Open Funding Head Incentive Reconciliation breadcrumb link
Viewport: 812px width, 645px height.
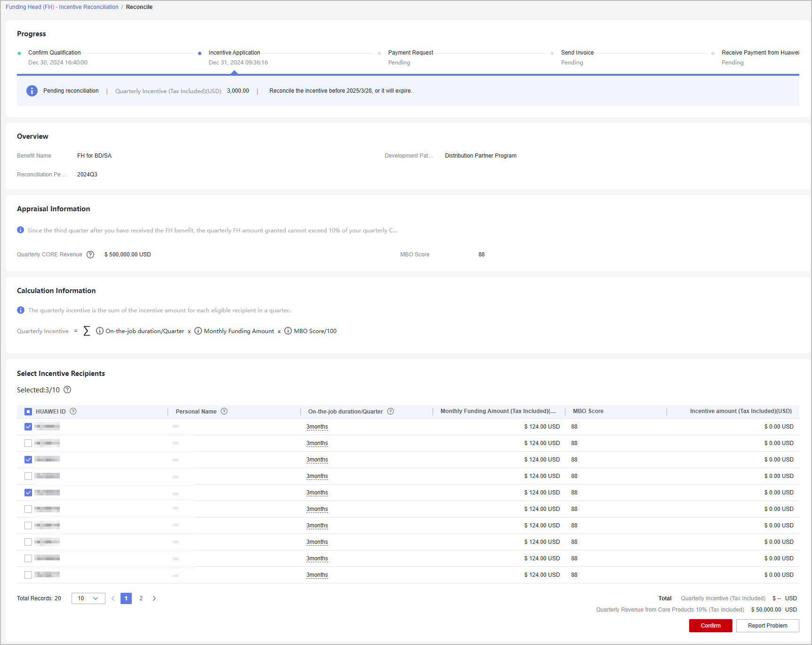[62, 7]
